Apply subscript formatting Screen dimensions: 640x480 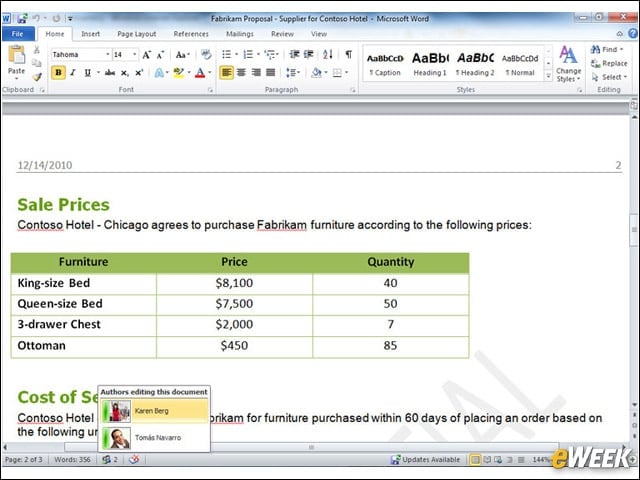(124, 73)
